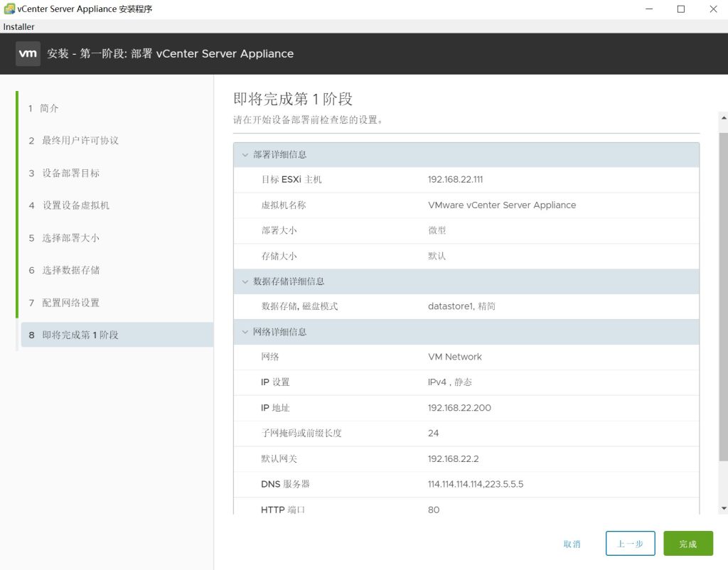Click the VMware vm logo
The image size is (728, 570).
(28, 53)
